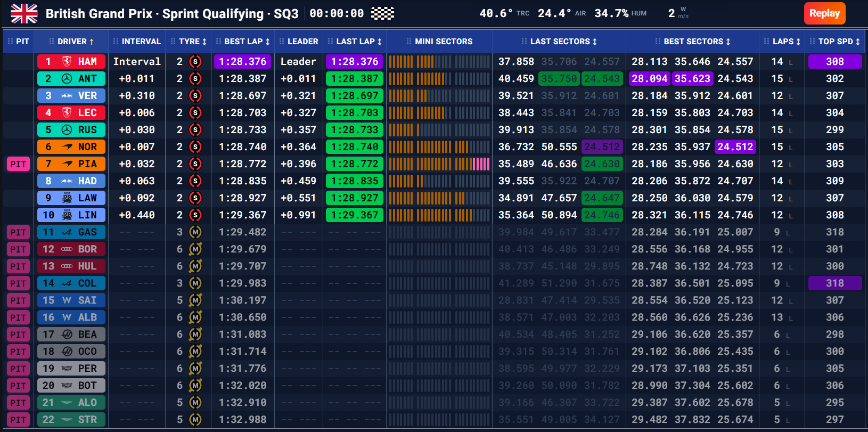Screen dimensions: 868x432
Task: Open the HAM driver name tag
Action: tap(71, 62)
